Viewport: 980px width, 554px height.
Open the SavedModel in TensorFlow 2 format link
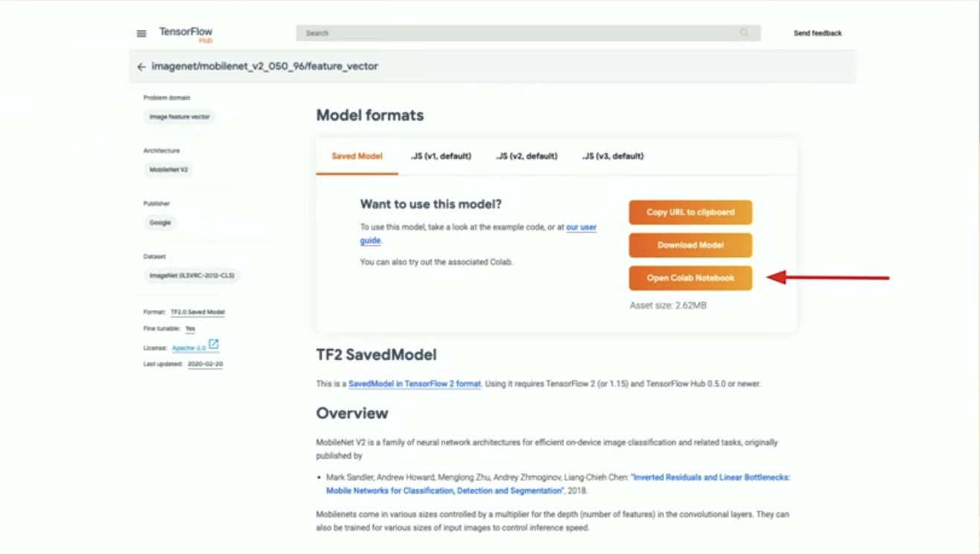pyautogui.click(x=415, y=384)
